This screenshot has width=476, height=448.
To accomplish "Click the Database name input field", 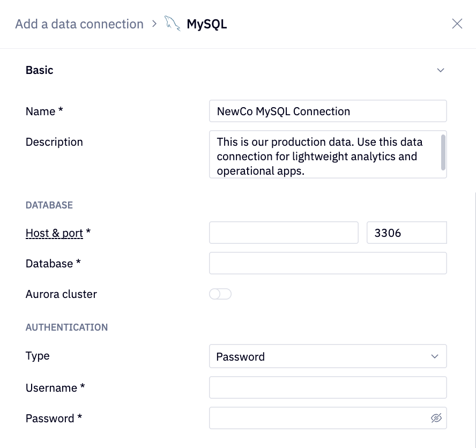I will pyautogui.click(x=328, y=264).
